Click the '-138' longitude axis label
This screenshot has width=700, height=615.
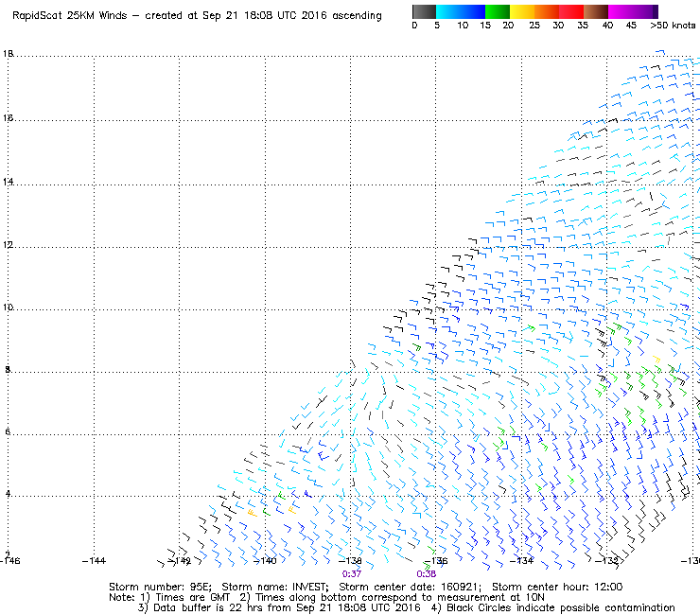click(350, 561)
